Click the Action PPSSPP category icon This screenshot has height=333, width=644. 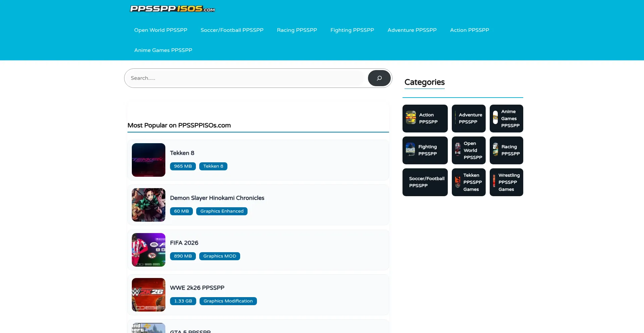(411, 117)
